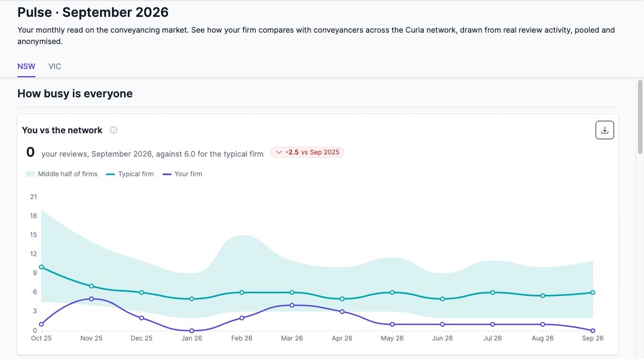
Task: Select Typical firm data point for Nov 25
Action: pos(91,286)
